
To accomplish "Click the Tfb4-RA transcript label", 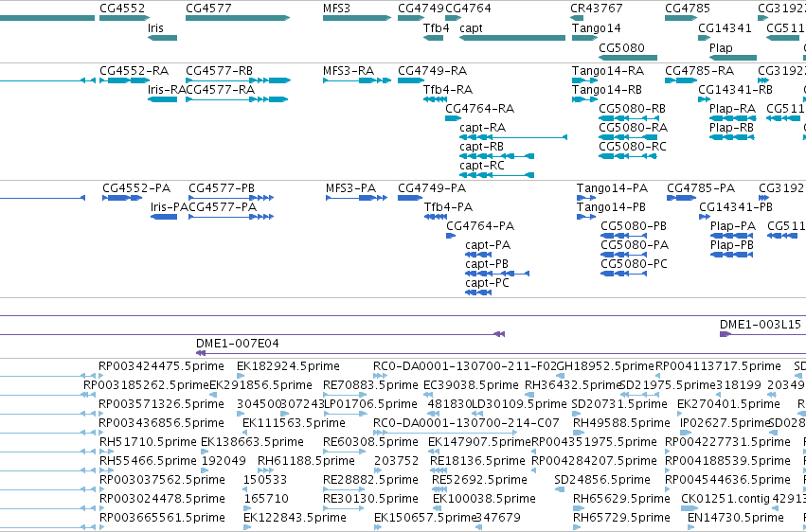I will tap(448, 90).
